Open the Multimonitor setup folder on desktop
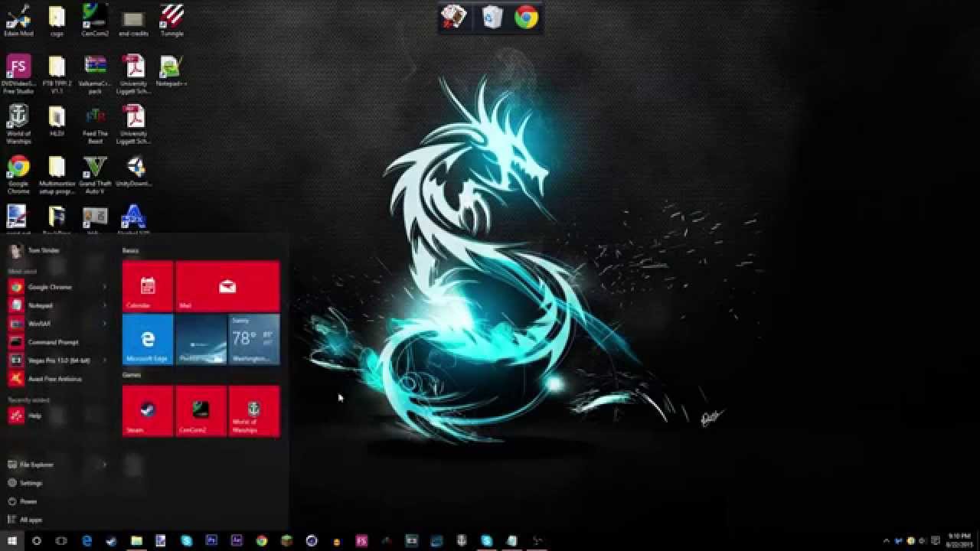The image size is (980, 551). pyautogui.click(x=57, y=174)
